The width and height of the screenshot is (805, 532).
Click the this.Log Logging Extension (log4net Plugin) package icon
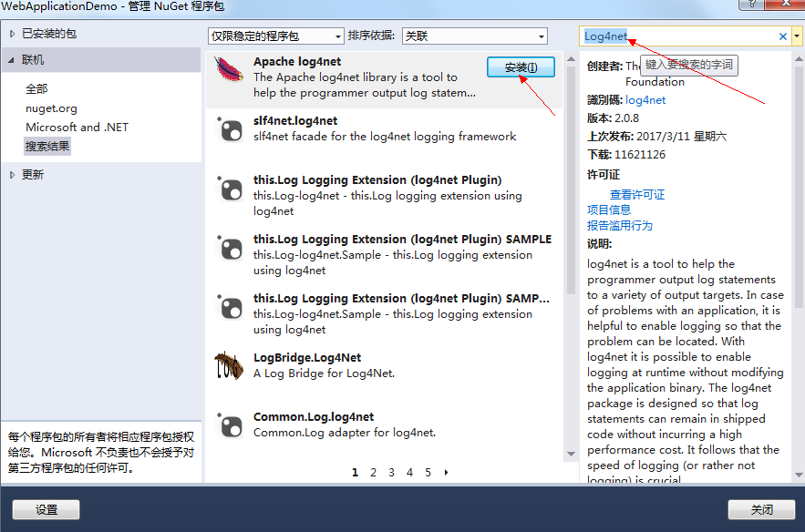tap(230, 189)
